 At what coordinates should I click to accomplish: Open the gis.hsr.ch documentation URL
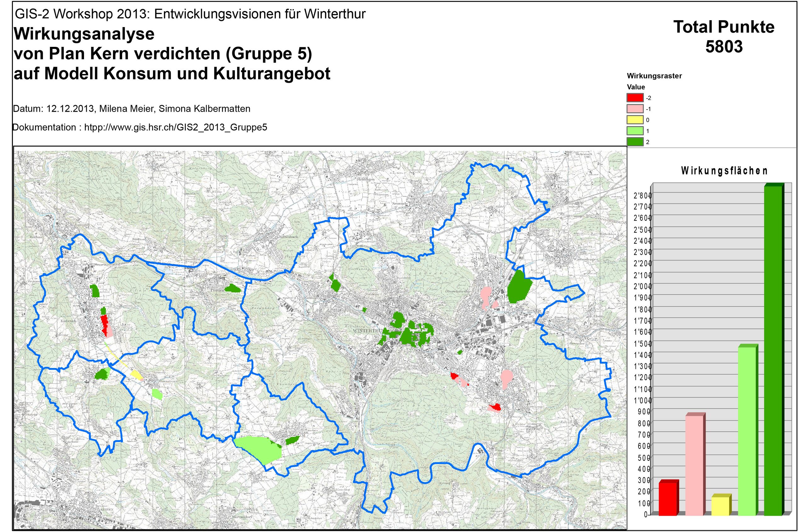175,127
